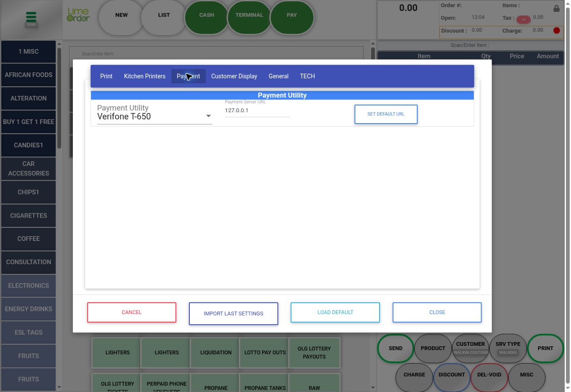This screenshot has width=571, height=392.
Task: Edit the Payment Server URL field
Action: [x=257, y=110]
